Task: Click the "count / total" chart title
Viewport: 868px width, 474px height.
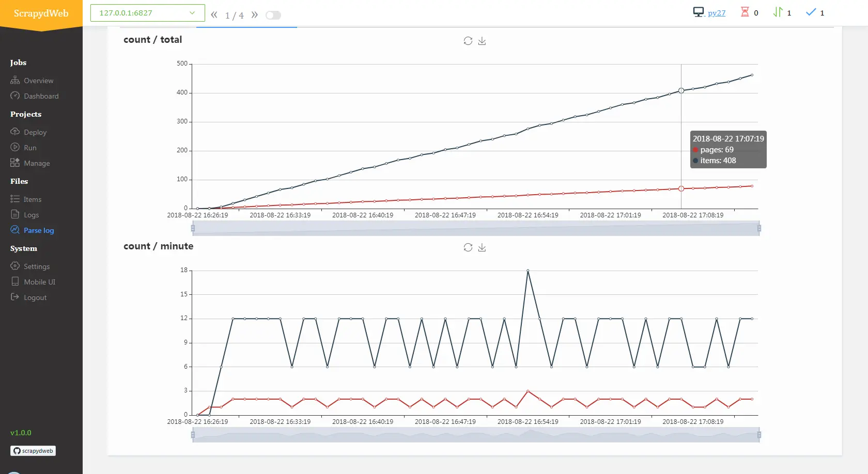Action: coord(153,40)
